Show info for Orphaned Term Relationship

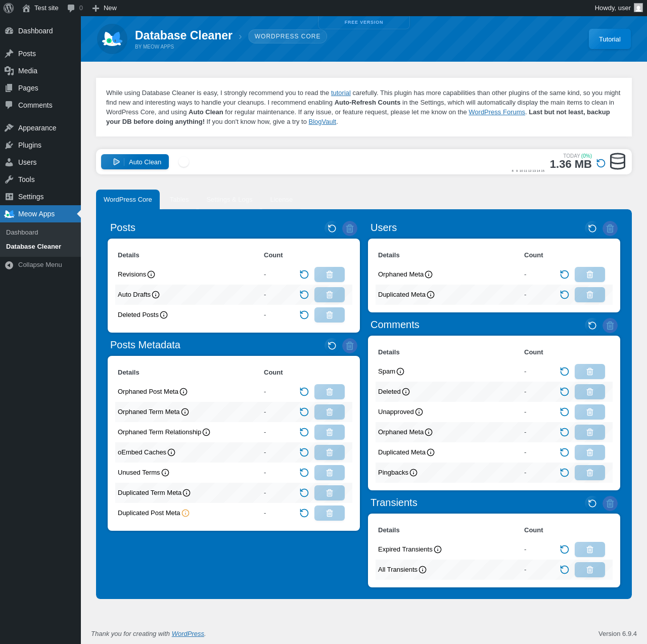[x=206, y=432]
